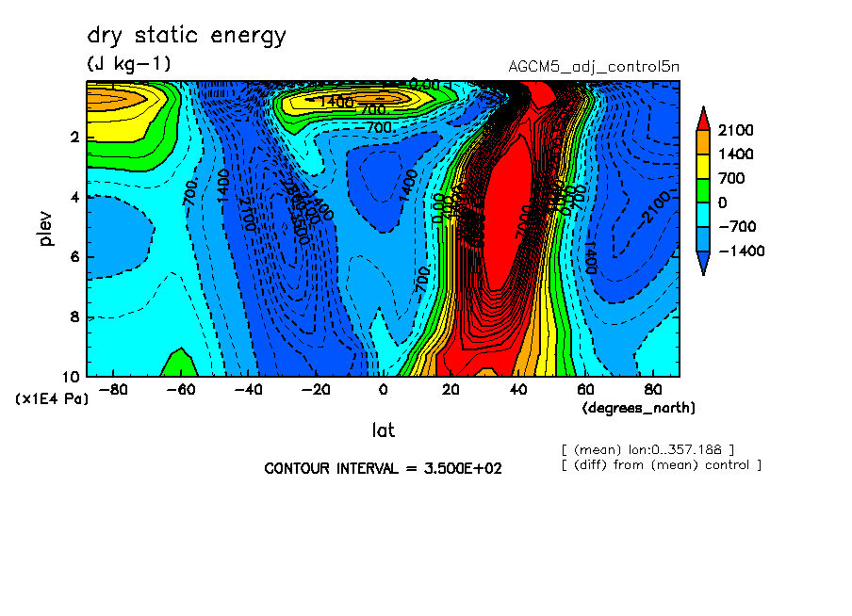
Task: Click the x-axis tick label '-60'
Action: 180,390
